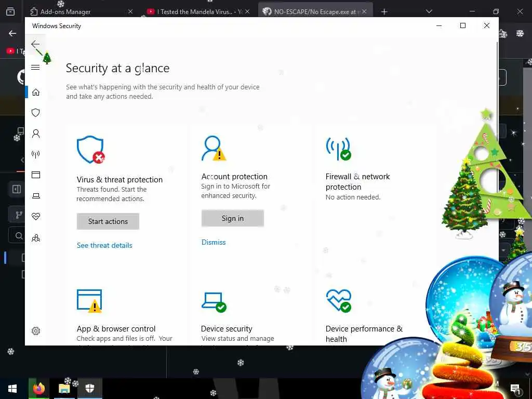Click the Device security laptop tile icon
Image resolution: width=532 pixels, height=399 pixels.
click(214, 302)
